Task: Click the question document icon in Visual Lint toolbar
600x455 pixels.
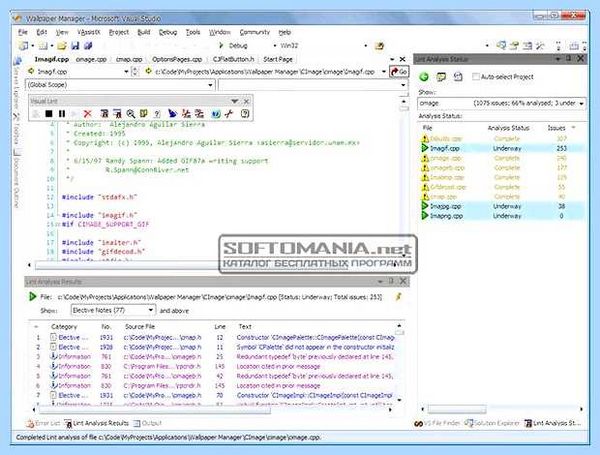Action: [x=157, y=114]
